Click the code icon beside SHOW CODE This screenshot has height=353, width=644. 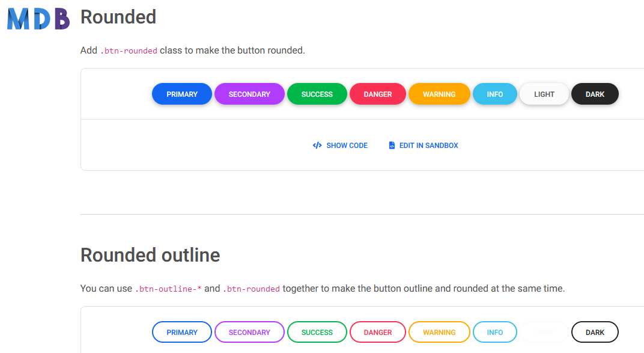[x=317, y=145]
